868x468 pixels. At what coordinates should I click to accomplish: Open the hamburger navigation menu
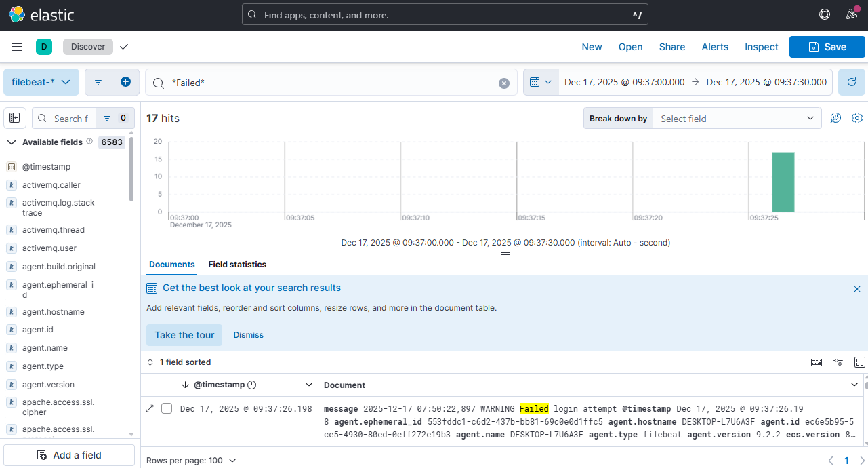click(17, 47)
